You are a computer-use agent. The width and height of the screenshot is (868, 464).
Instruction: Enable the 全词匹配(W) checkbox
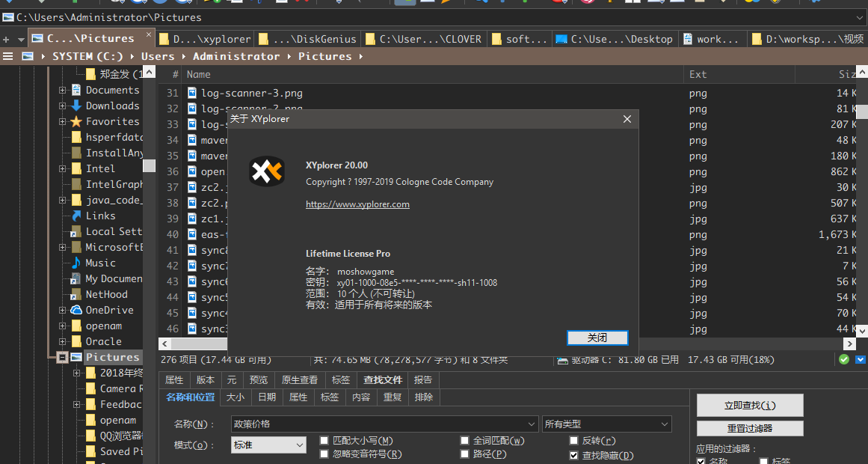(x=464, y=441)
